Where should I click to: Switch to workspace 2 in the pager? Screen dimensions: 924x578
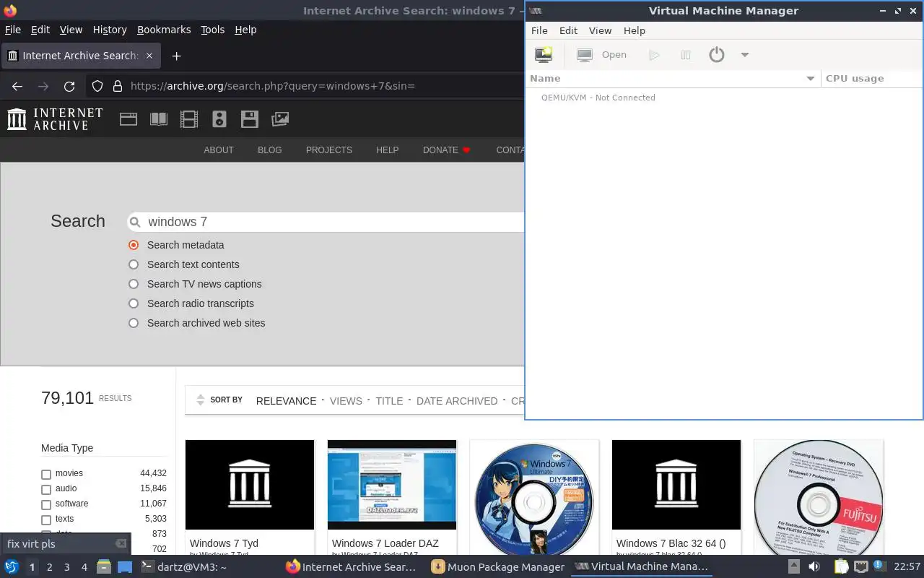click(49, 567)
